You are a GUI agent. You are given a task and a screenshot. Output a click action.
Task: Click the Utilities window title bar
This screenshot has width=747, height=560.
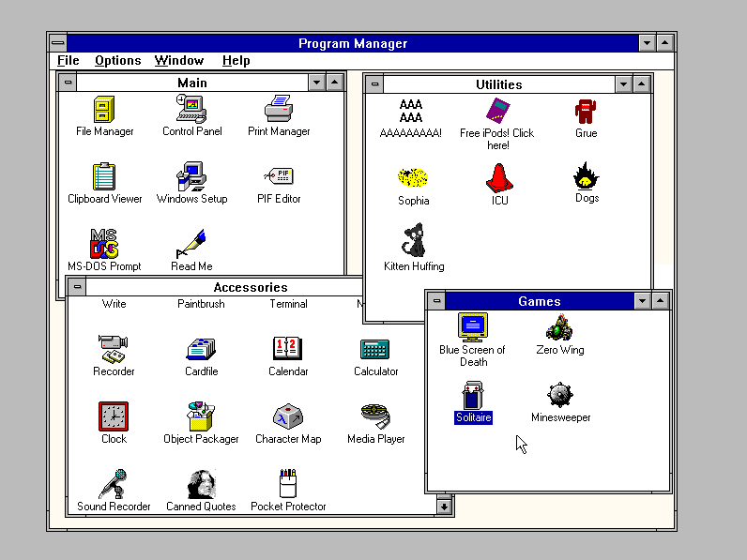tap(499, 84)
